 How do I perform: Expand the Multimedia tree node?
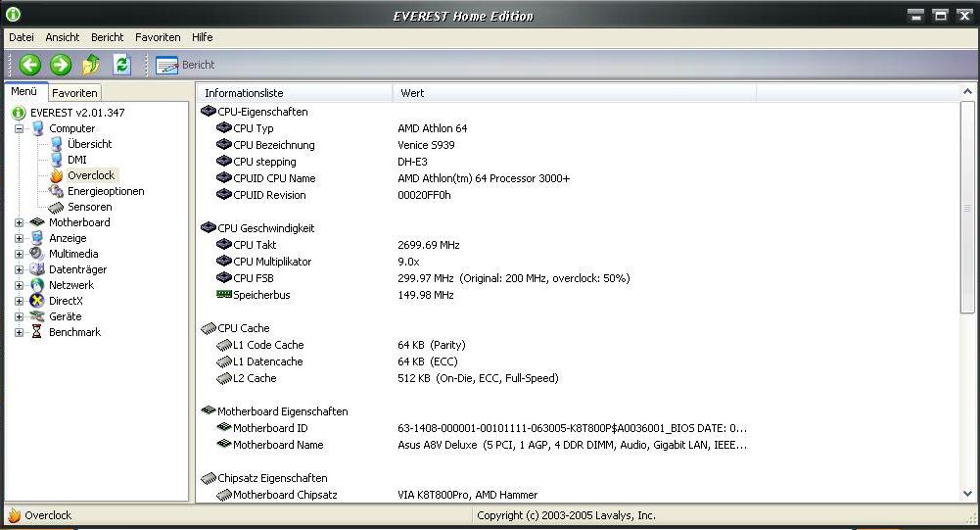(20, 254)
